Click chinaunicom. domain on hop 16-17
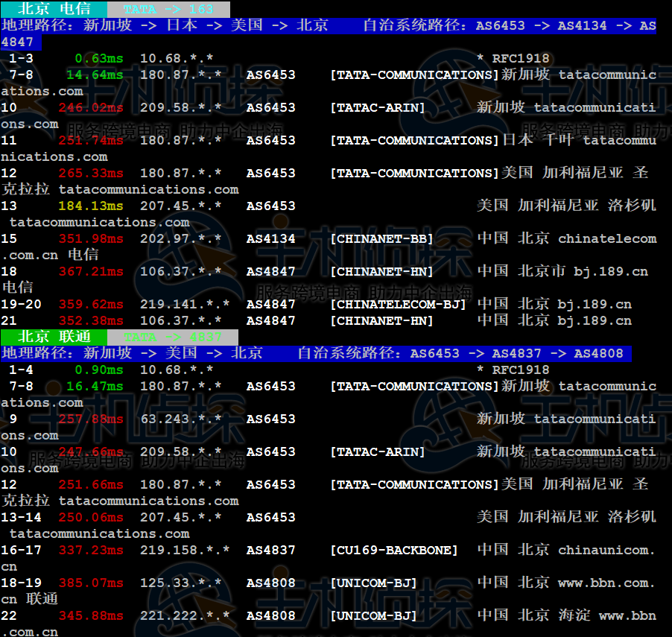672x637 pixels. [x=607, y=550]
